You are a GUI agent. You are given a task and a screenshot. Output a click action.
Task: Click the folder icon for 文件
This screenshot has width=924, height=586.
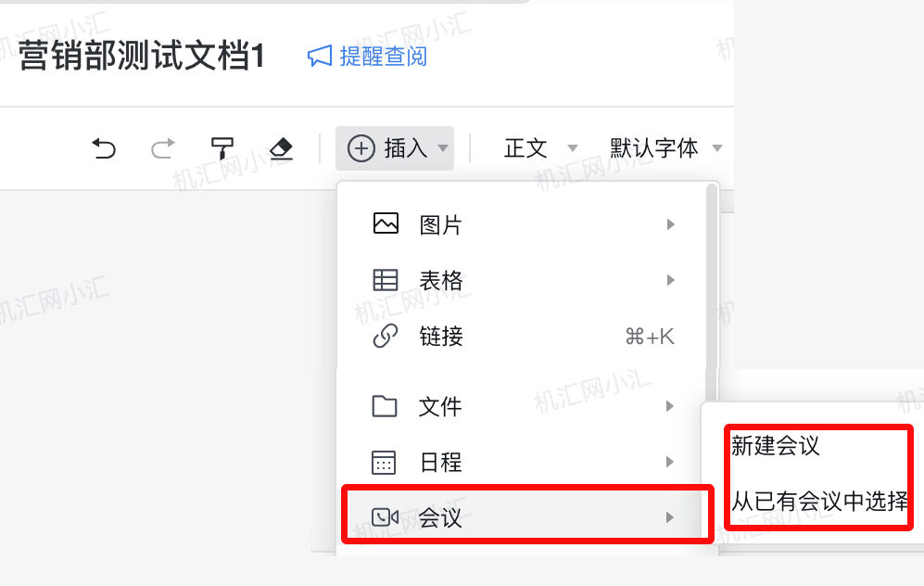tap(385, 405)
